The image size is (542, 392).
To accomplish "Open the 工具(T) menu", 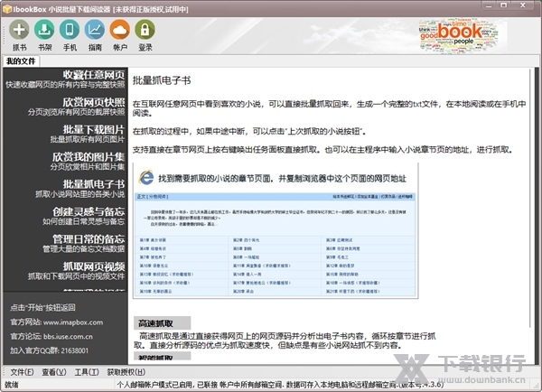I will point(87,372).
